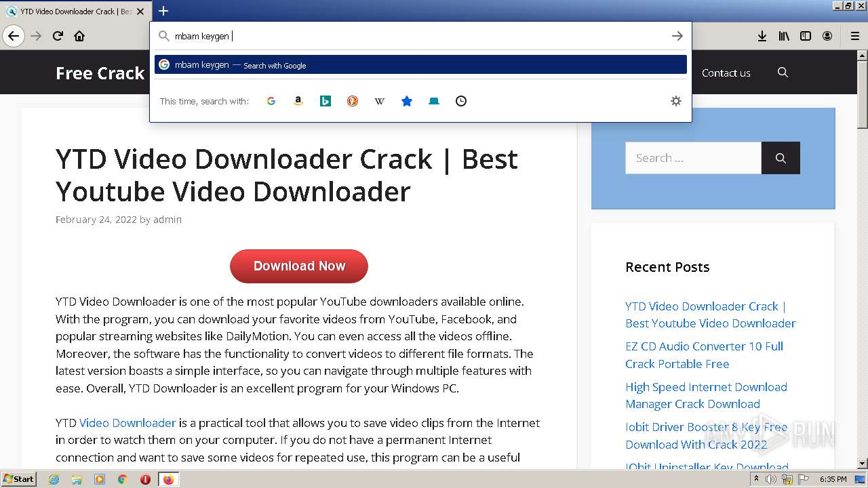Choose the mbam keygen Google search suggestion
Viewport: 868px width, 488px height.
(420, 64)
